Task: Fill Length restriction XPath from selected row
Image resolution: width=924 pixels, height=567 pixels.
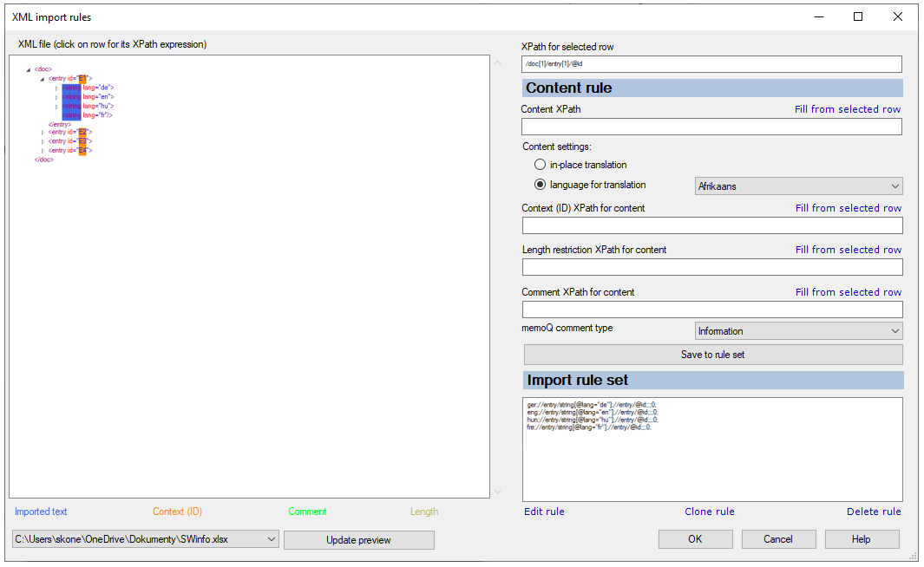Action: (848, 249)
